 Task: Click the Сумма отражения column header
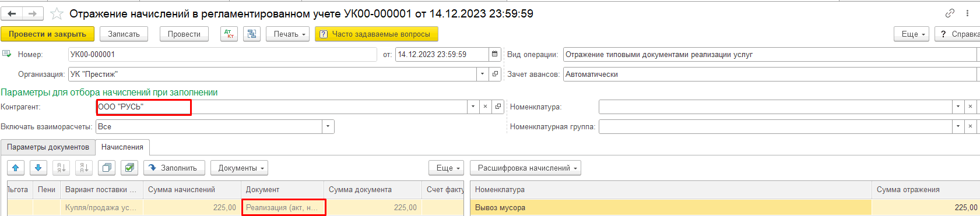pyautogui.click(x=926, y=189)
